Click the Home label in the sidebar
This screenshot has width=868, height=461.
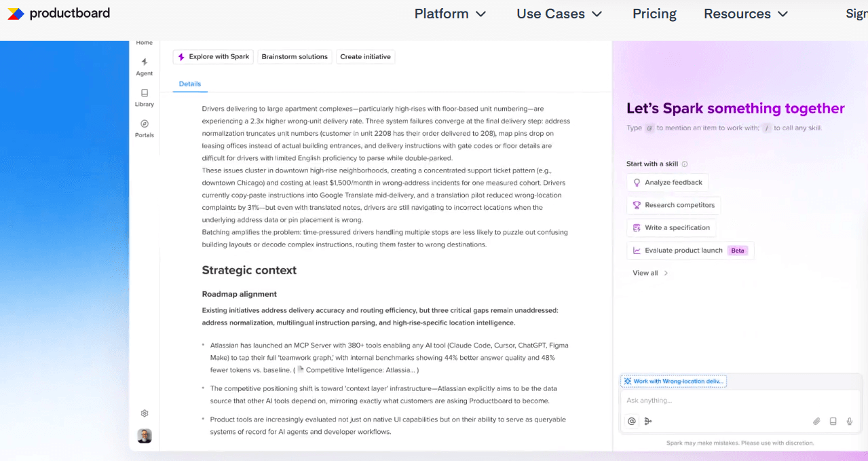click(x=145, y=43)
